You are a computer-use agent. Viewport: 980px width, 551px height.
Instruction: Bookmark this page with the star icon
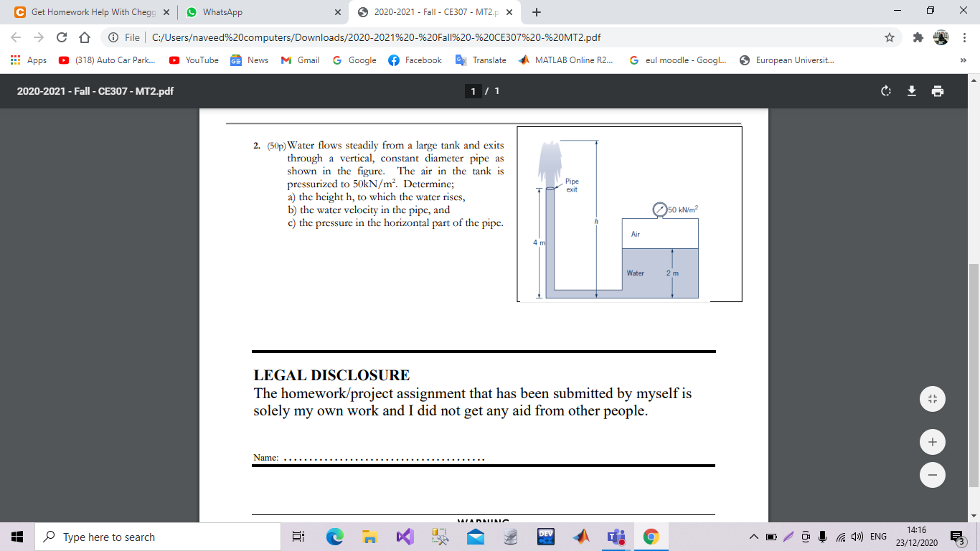coord(890,37)
